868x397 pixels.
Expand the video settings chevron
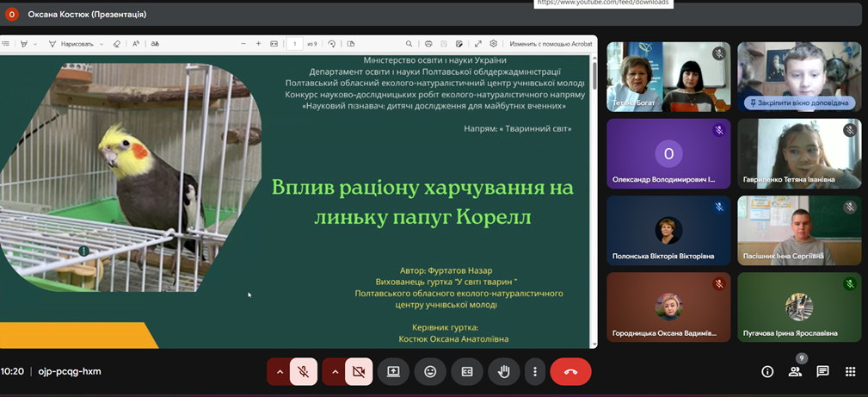[335, 371]
